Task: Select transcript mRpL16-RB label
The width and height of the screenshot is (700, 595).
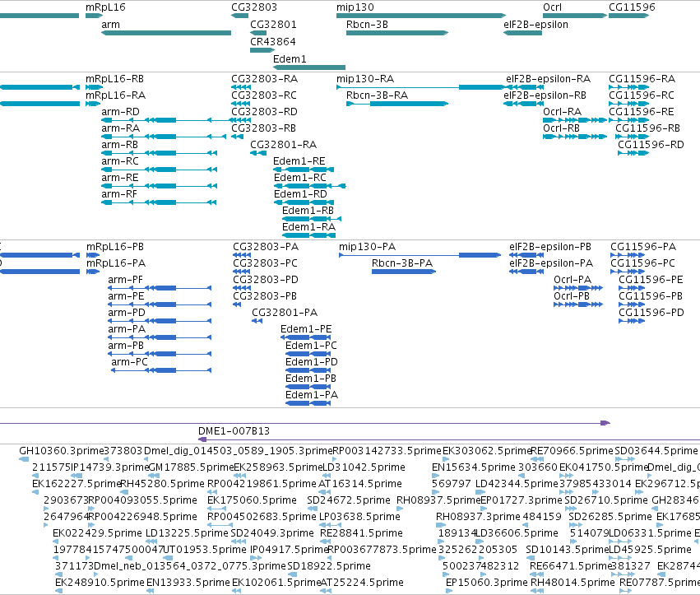Action: pyautogui.click(x=114, y=79)
